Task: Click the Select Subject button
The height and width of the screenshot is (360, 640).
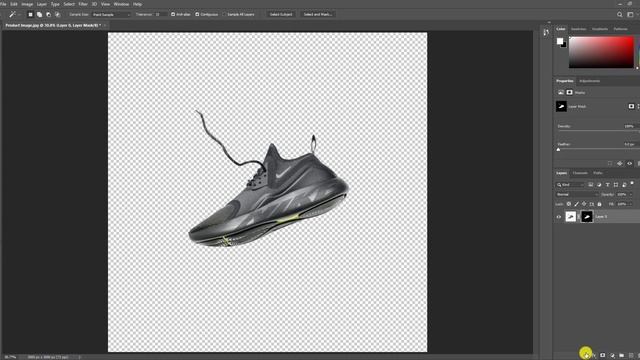Action: click(x=281, y=14)
